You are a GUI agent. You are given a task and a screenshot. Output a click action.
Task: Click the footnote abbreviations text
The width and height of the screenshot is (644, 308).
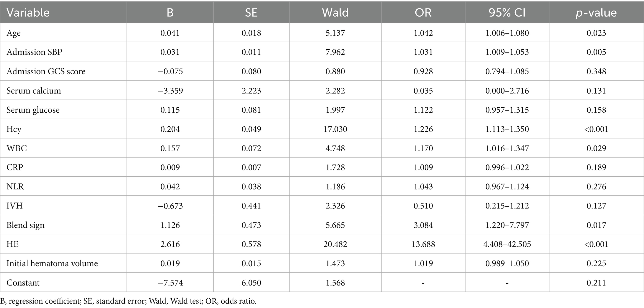pos(128,301)
